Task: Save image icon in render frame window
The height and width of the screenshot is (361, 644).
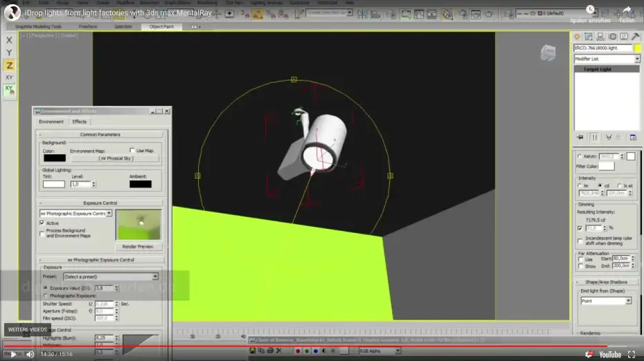Action: tap(253, 351)
